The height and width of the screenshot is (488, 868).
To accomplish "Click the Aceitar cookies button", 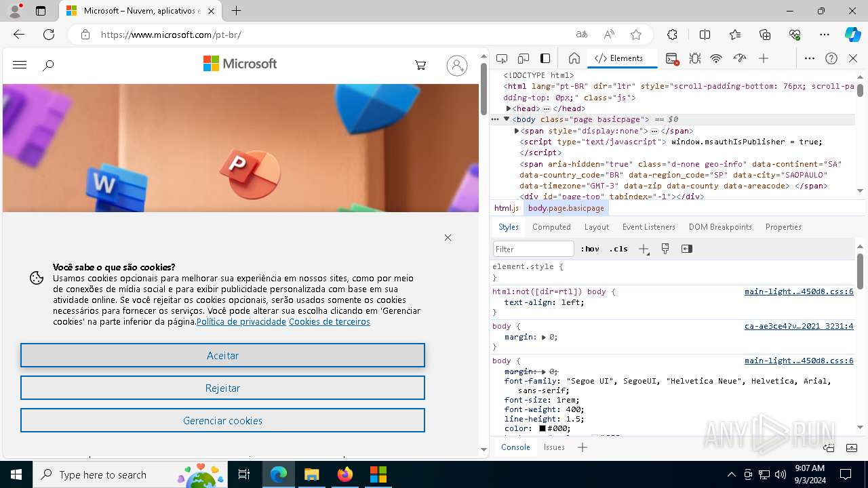I will pyautogui.click(x=222, y=355).
